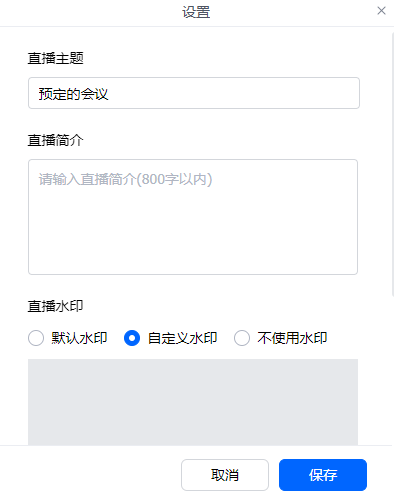Screen dimensions: 394x502
Task: Select the 自定义水印 radio circle
Action: [x=132, y=338]
